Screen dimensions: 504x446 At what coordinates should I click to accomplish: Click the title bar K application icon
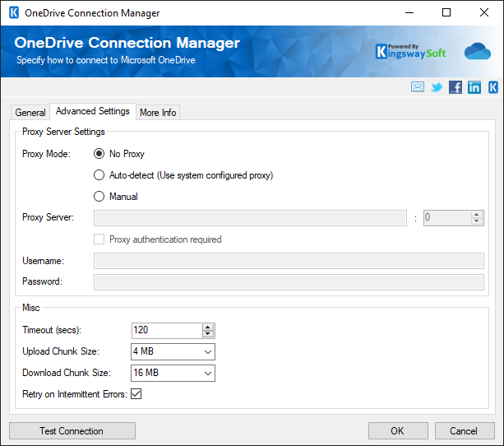[14, 13]
